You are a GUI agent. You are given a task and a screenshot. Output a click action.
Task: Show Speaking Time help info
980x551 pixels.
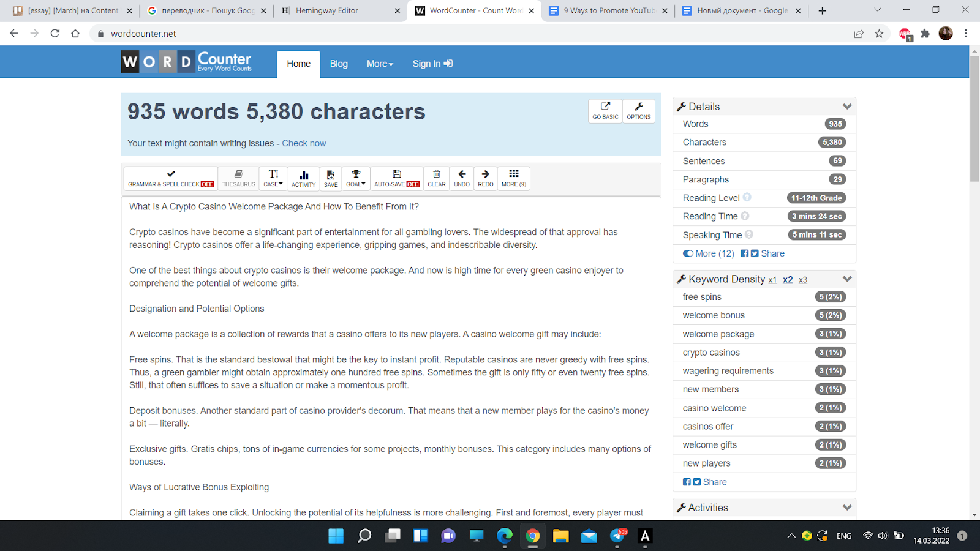point(749,234)
